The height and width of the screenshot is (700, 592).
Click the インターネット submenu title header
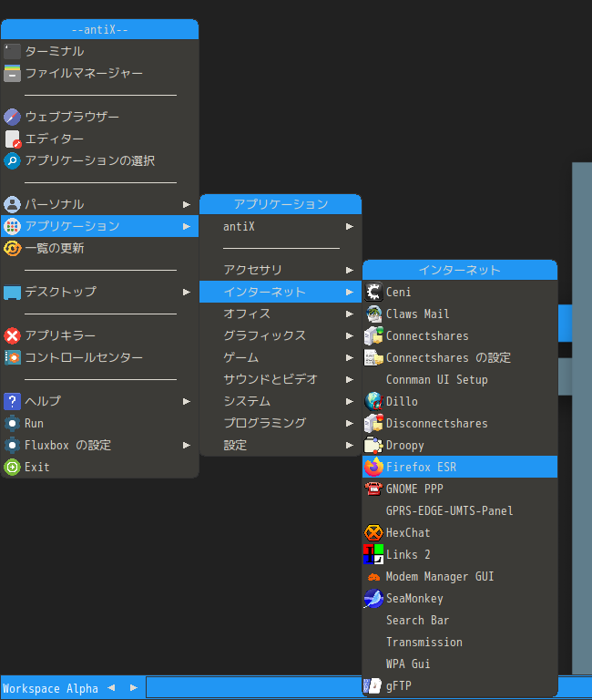coord(460,270)
